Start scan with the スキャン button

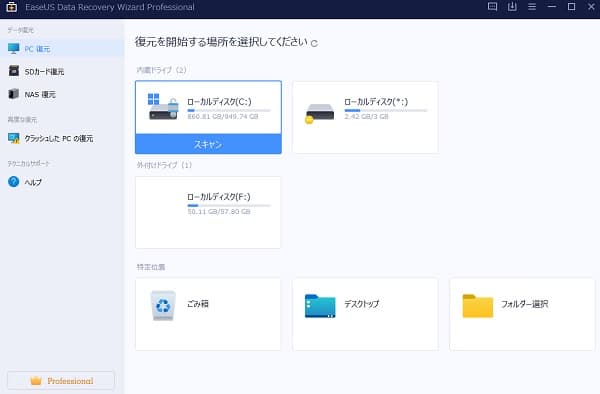[208, 144]
